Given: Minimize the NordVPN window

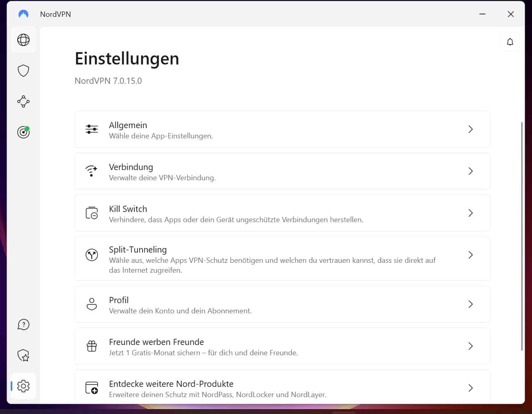Looking at the screenshot, I should 482,14.
